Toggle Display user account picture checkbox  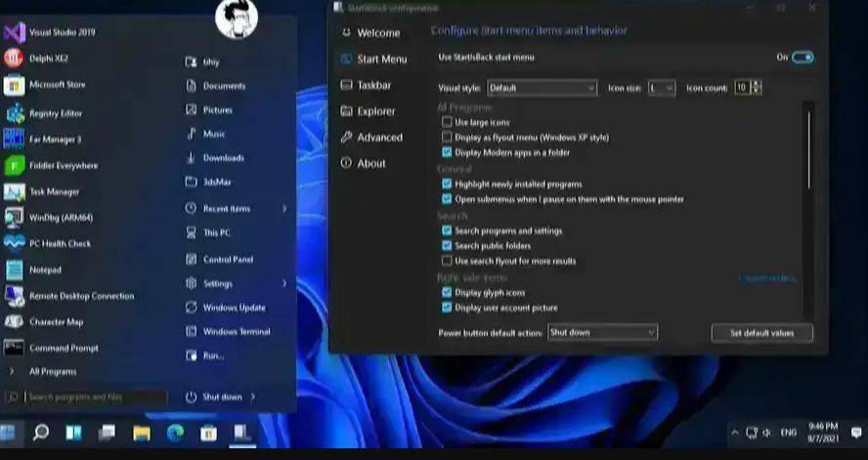pyautogui.click(x=447, y=308)
